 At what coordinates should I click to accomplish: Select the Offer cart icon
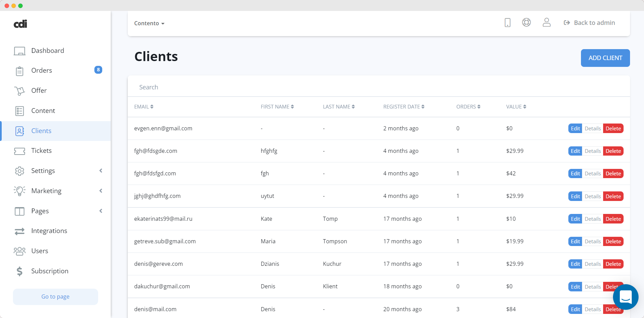(x=19, y=91)
